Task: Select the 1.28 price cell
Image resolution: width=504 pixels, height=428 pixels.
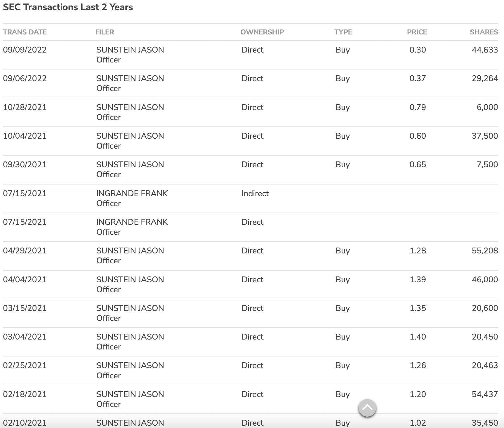Action: 418,251
